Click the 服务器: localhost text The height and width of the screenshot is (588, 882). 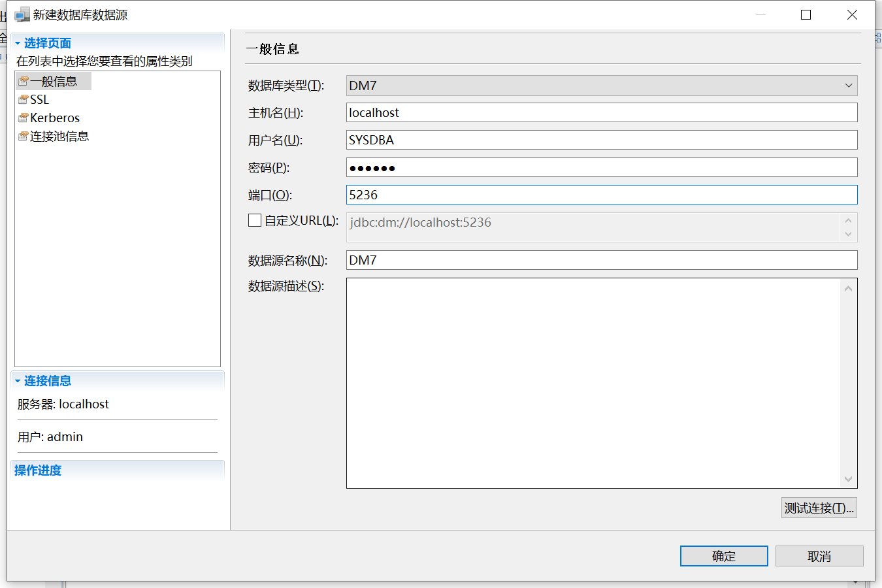tap(63, 404)
